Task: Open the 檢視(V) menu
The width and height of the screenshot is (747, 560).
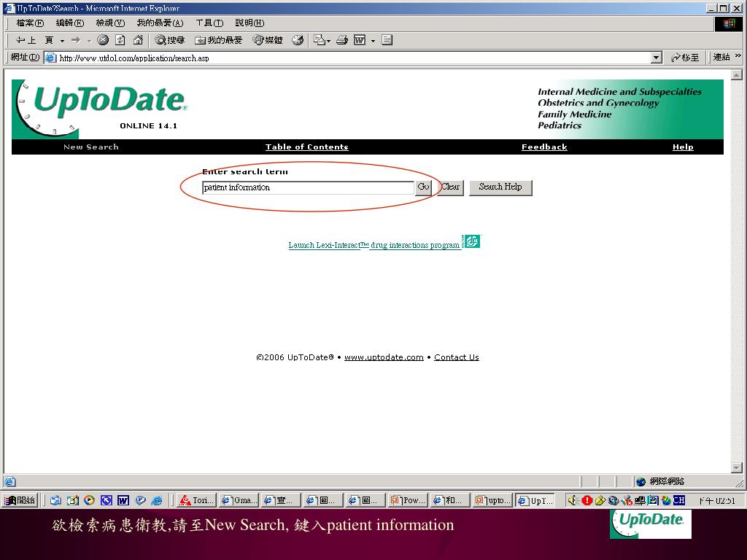Action: pyautogui.click(x=110, y=23)
